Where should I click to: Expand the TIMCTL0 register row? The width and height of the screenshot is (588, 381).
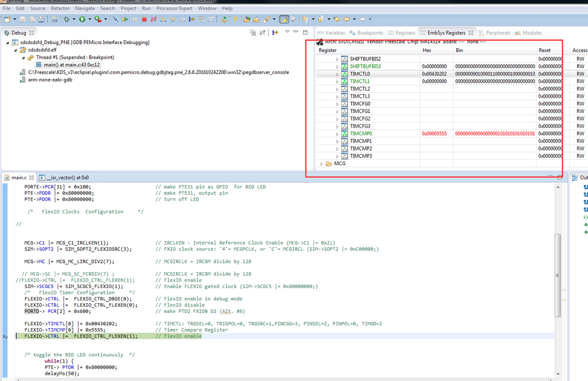(337, 74)
